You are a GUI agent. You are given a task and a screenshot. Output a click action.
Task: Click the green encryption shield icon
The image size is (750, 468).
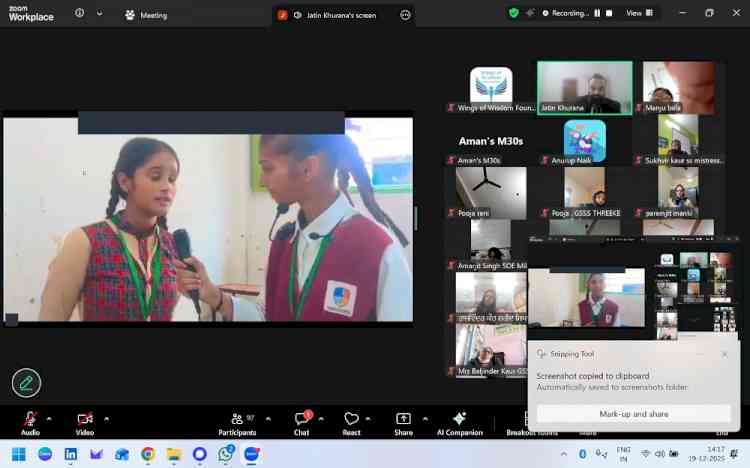[514, 13]
